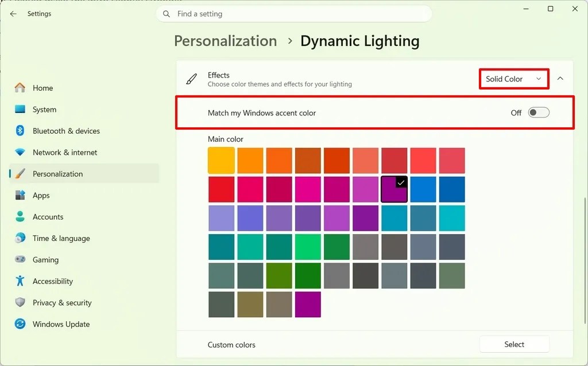The image size is (588, 366).
Task: Pick the lavender swatch starting third row
Action: click(x=221, y=218)
